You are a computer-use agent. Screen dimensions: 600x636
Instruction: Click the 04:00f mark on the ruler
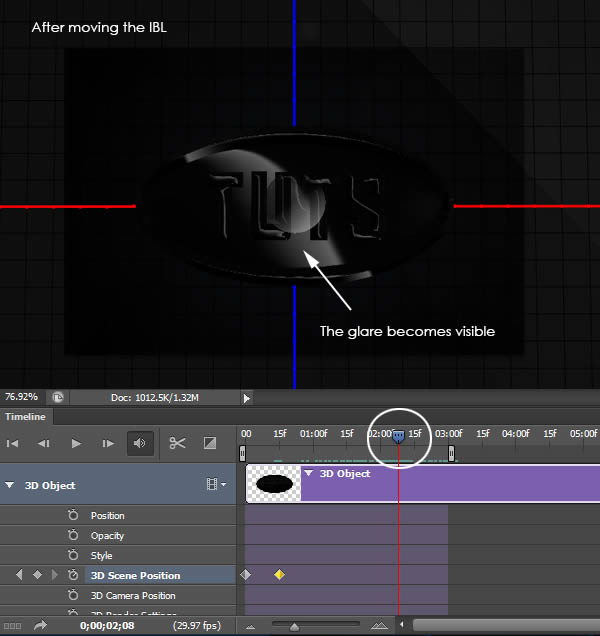click(x=516, y=434)
